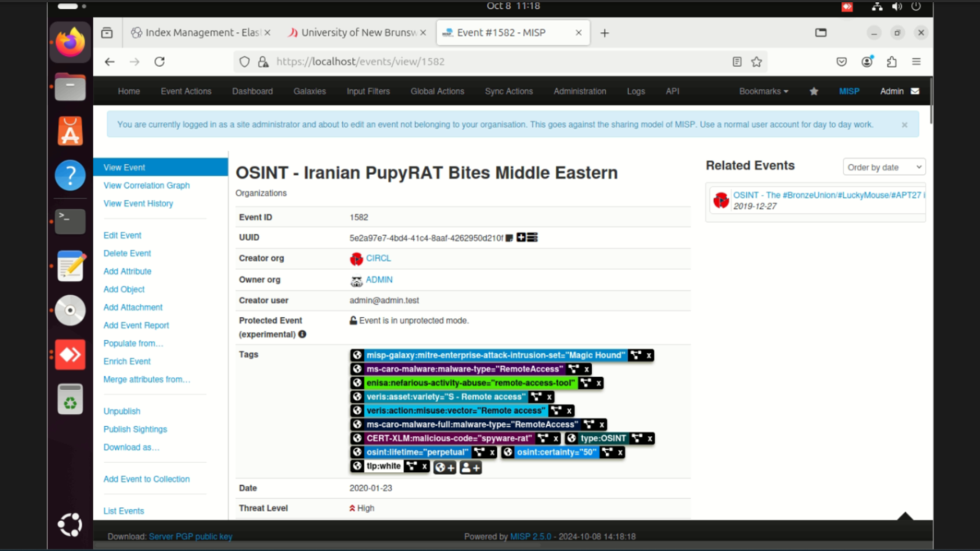The width and height of the screenshot is (980, 551).
Task: Remove the osint:certainty="50" tag
Action: point(620,453)
